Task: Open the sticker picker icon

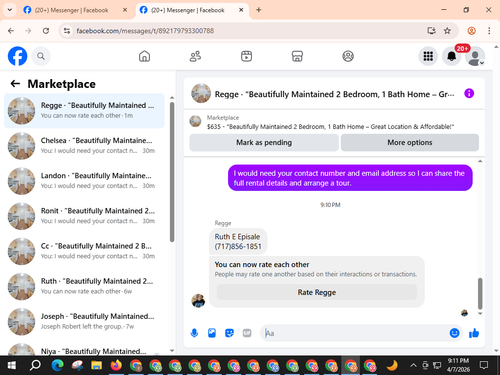Action: pyautogui.click(x=229, y=333)
